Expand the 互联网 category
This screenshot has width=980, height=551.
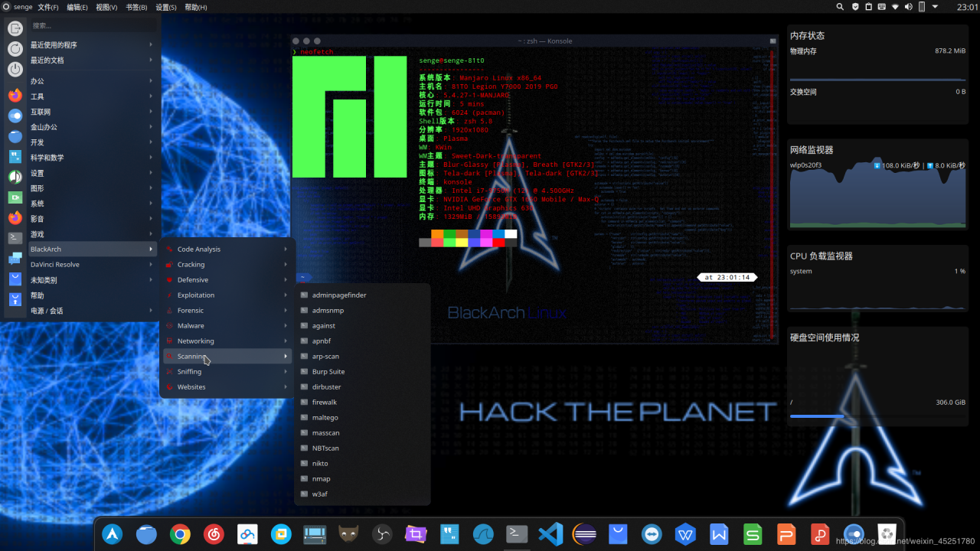coord(92,112)
